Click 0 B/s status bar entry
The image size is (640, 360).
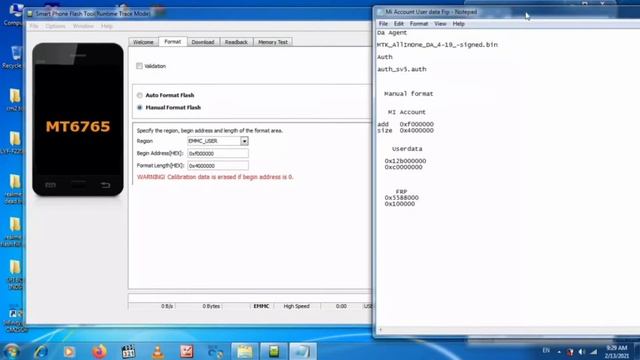tap(167, 306)
